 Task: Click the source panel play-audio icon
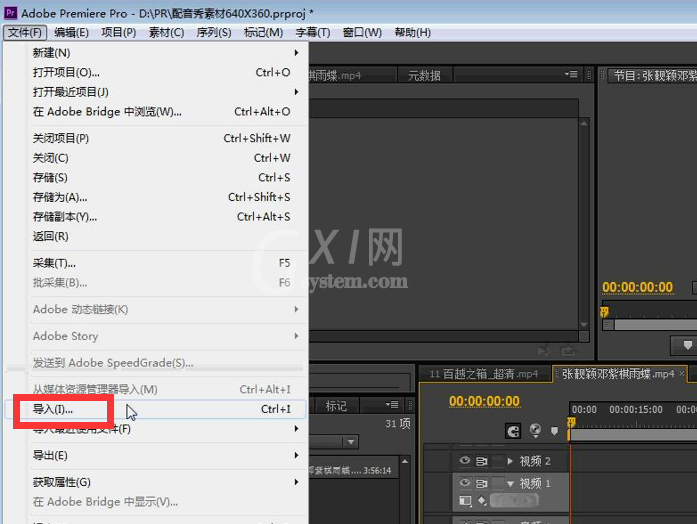[x=543, y=352]
